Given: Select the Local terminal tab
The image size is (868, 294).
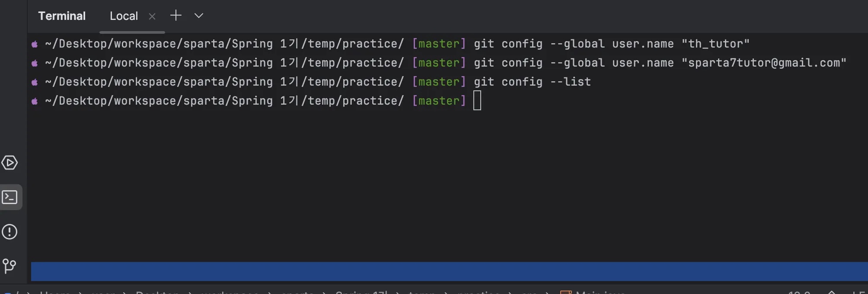Looking at the screenshot, I should [124, 16].
